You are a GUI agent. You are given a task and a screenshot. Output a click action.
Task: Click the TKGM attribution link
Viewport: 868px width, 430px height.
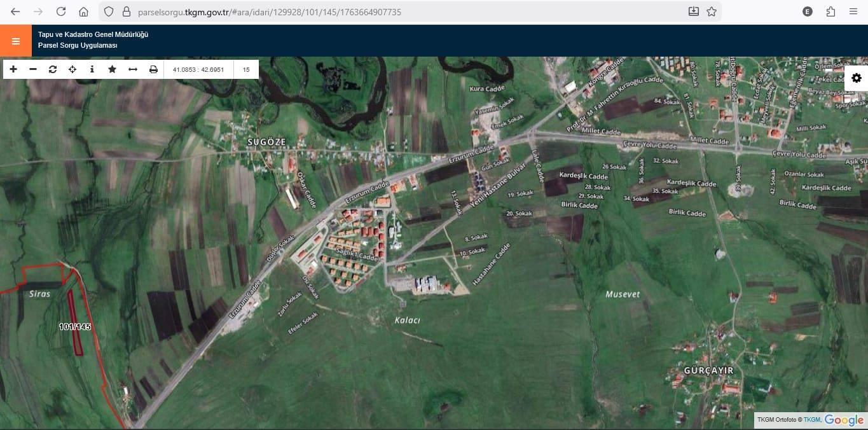click(x=812, y=420)
